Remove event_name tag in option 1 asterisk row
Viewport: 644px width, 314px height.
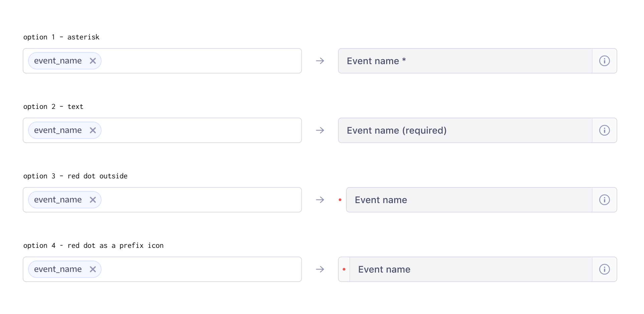93,61
